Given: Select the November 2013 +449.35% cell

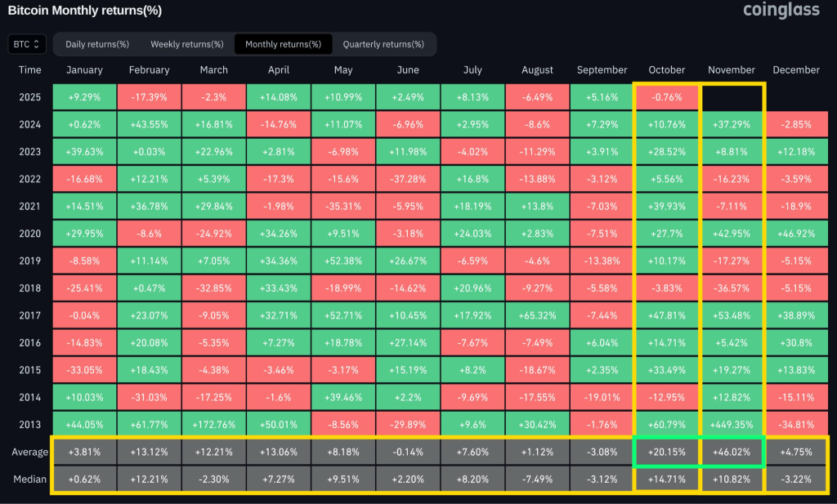Looking at the screenshot, I should coord(732,423).
